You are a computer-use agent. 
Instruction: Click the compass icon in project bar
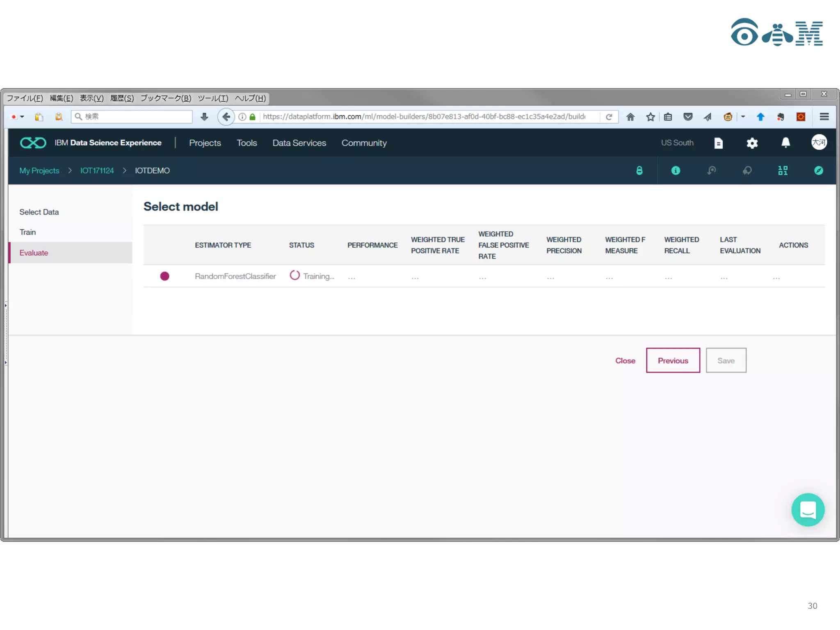click(x=818, y=171)
